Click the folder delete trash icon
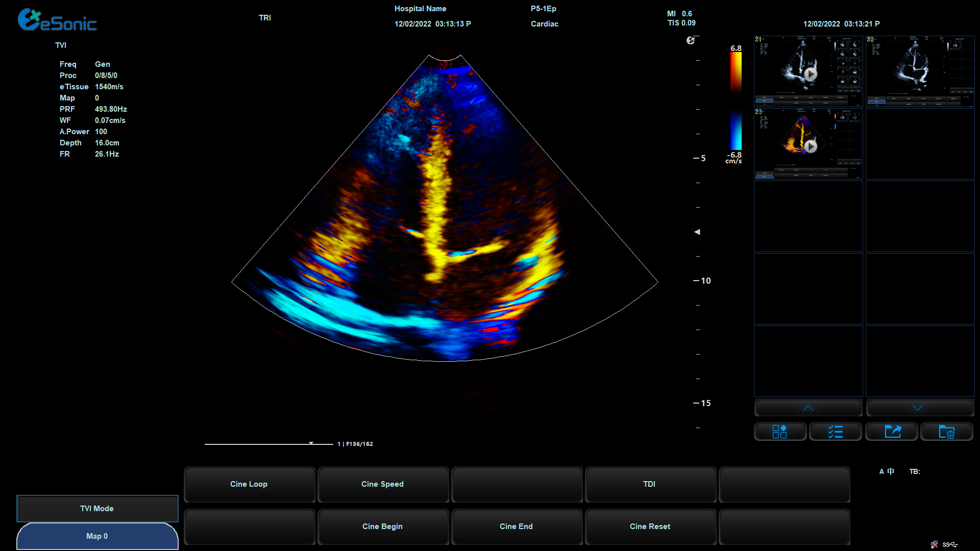 coord(947,432)
